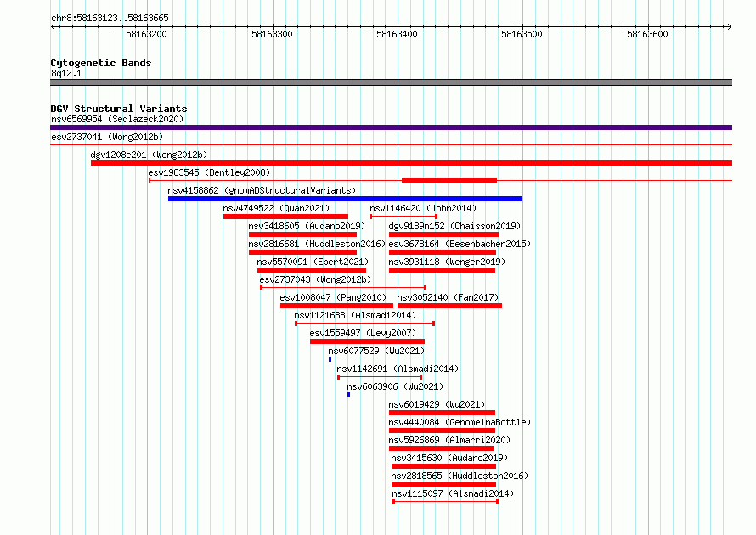Select the nsv6019429 red bar
This screenshot has height=535, width=756.
click(442, 413)
